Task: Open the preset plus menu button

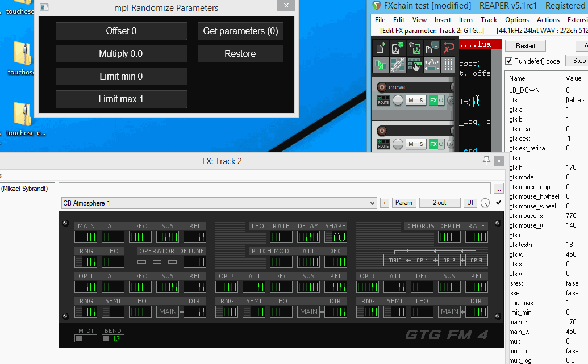Action: (385, 203)
